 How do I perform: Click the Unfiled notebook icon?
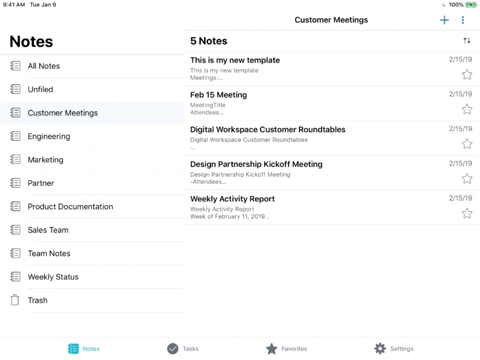coord(15,89)
